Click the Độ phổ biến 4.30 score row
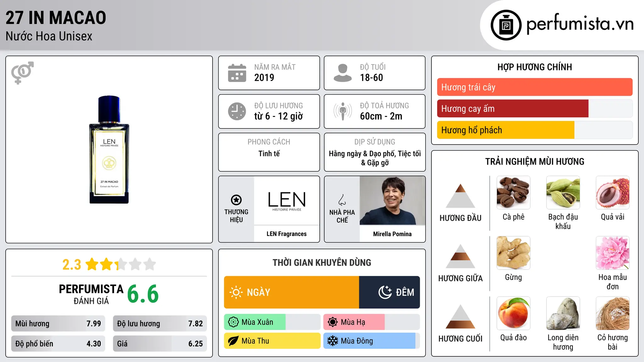This screenshot has width=644, height=362. click(58, 344)
